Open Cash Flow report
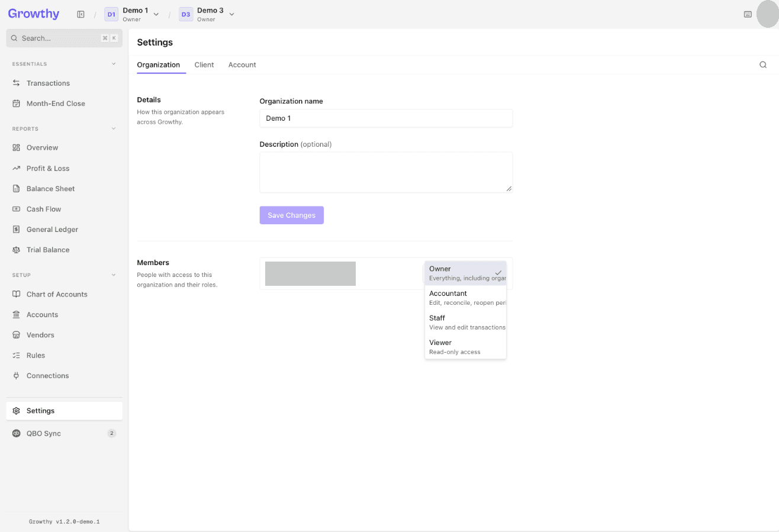Screen dimensions: 779x532 point(65,209)
